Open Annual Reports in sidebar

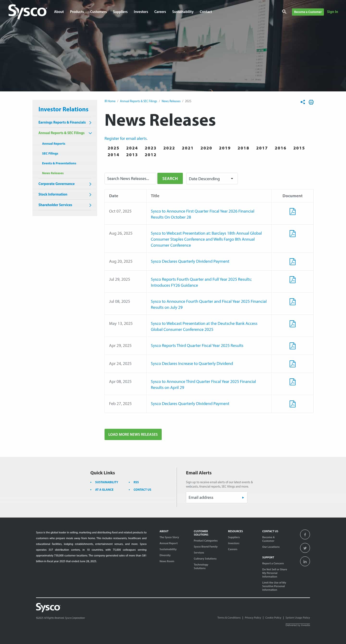tap(54, 143)
